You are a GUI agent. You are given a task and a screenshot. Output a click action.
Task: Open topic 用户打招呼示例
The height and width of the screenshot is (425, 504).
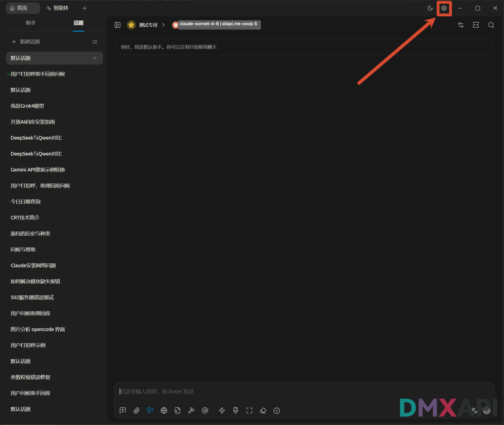coord(55,345)
